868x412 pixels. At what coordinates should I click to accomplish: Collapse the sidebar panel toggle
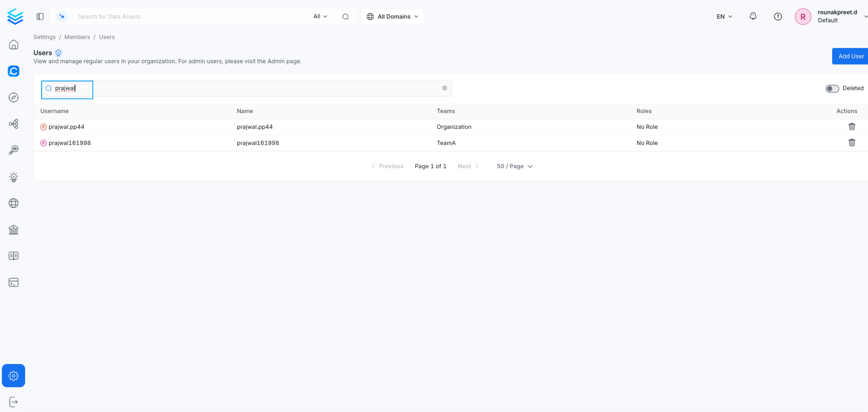[x=40, y=17]
